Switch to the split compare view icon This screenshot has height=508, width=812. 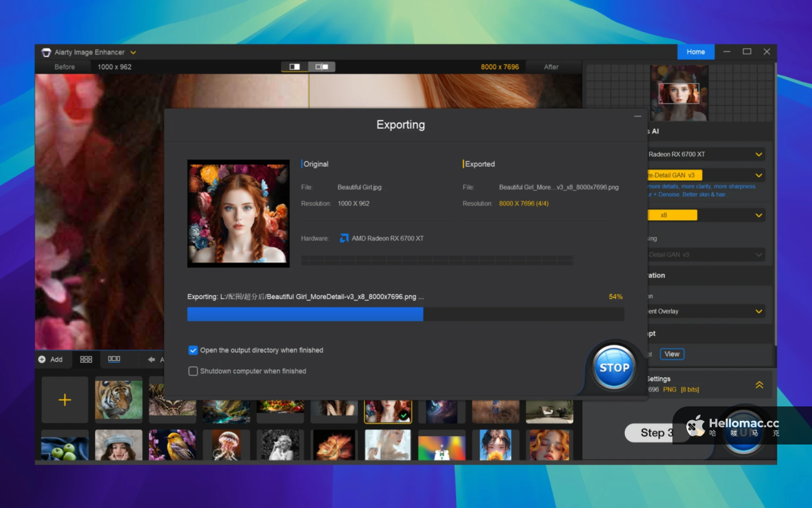pyautogui.click(x=295, y=67)
